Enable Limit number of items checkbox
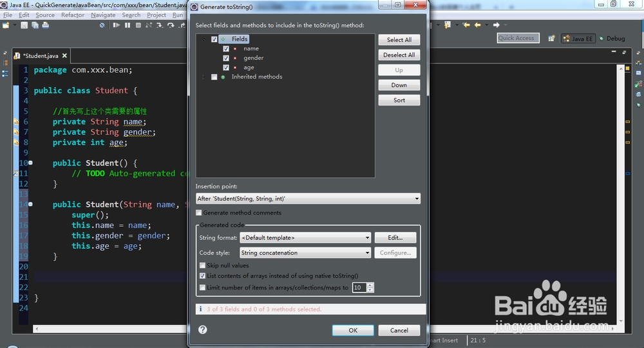The width and height of the screenshot is (644, 348). [x=202, y=287]
